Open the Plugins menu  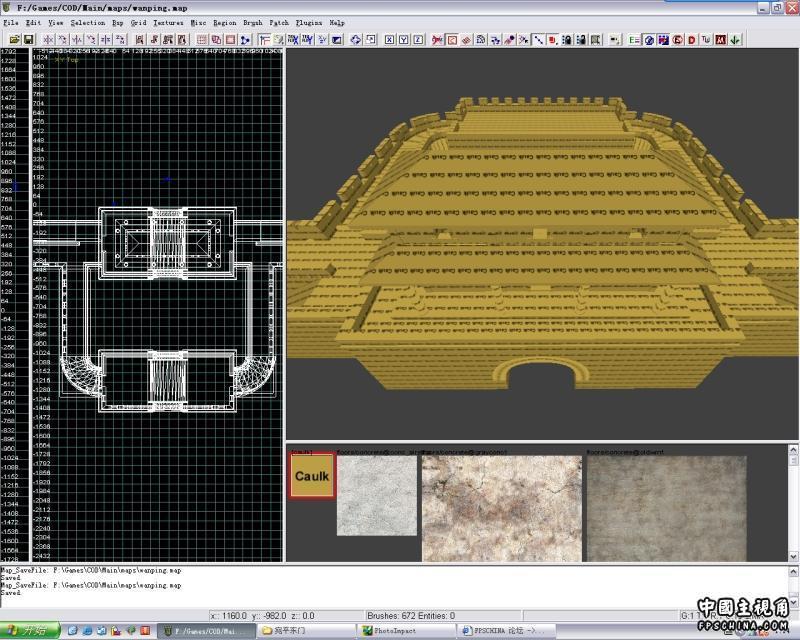[309, 23]
